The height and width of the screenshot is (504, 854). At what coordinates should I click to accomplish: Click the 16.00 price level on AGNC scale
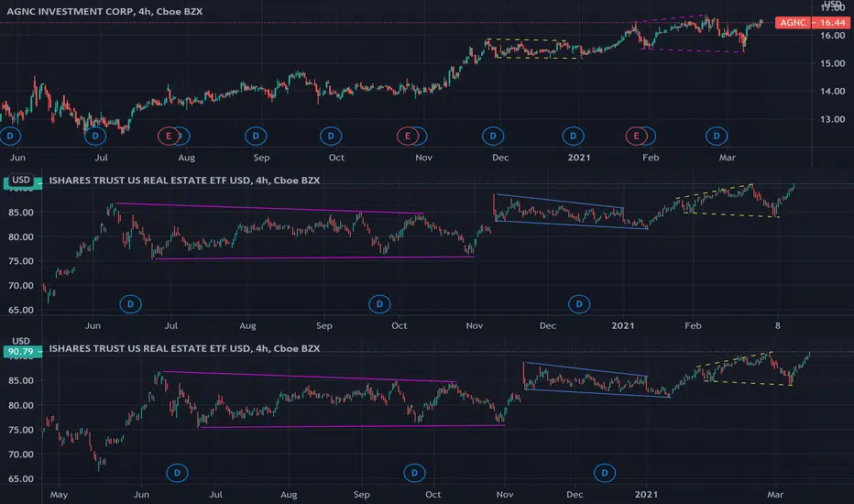[x=832, y=36]
